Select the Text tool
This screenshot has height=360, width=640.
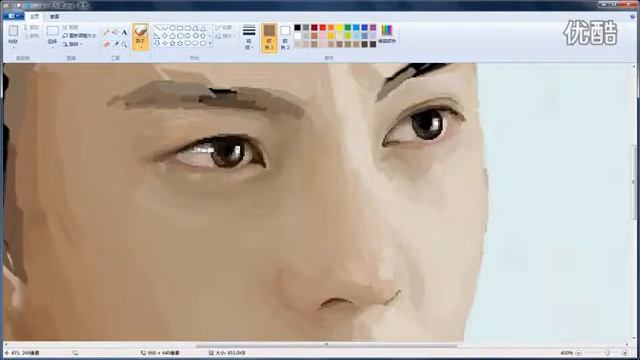point(124,32)
